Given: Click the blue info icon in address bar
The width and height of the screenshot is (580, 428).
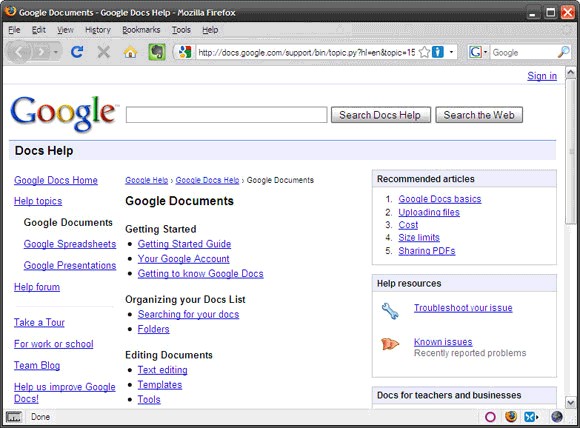Looking at the screenshot, I should [x=438, y=52].
